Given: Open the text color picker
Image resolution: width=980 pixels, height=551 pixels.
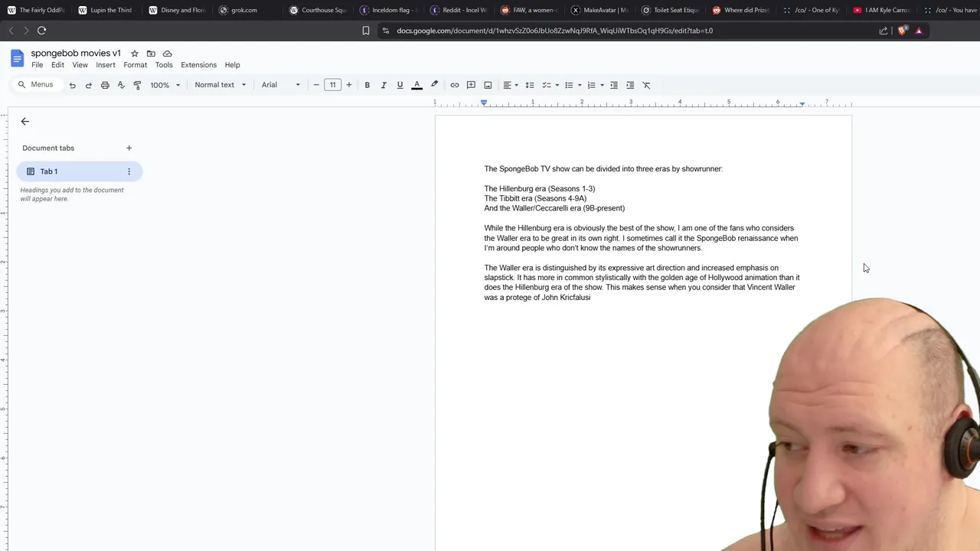Looking at the screenshot, I should click(x=416, y=85).
